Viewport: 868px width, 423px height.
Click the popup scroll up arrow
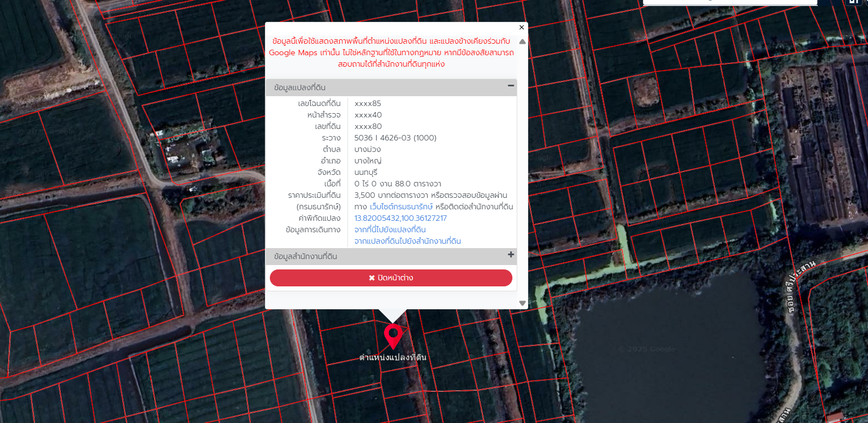[522, 42]
